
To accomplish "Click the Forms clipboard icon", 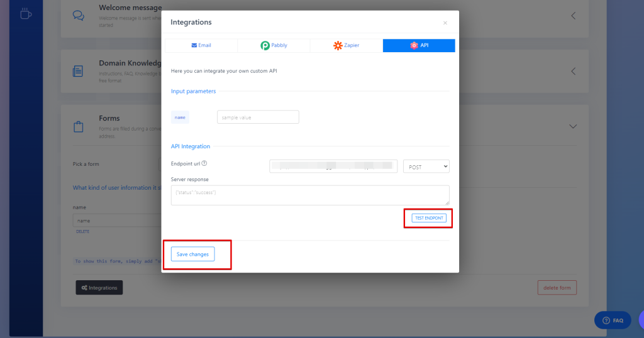I will click(79, 126).
